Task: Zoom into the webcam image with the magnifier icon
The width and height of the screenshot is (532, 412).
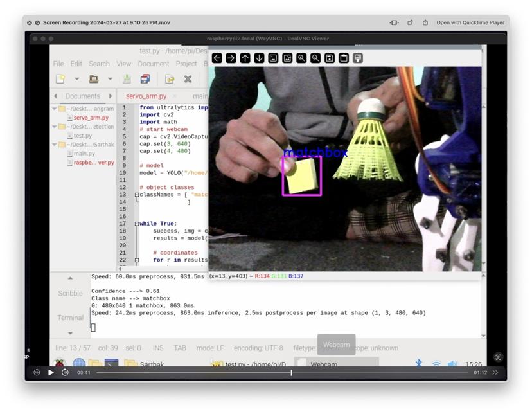Action: [301, 58]
